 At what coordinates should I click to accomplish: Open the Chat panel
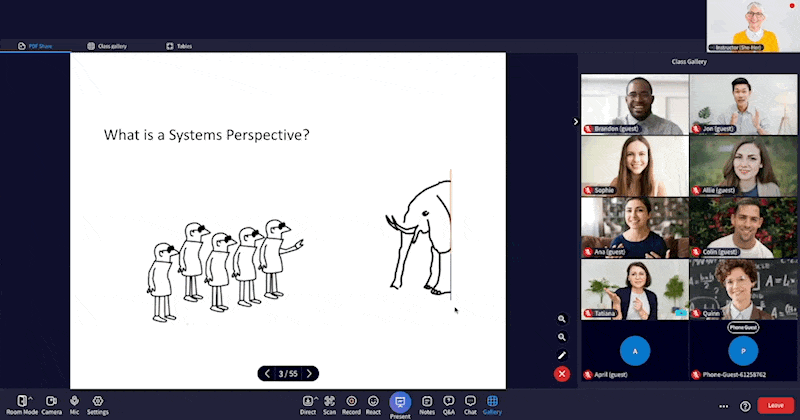[470, 405]
